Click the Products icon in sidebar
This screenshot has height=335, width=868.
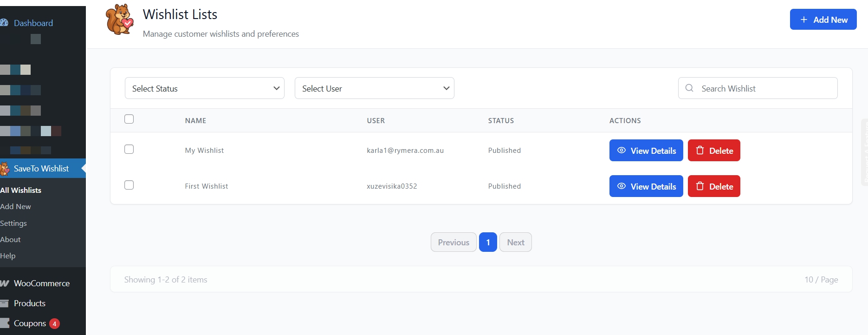point(5,303)
